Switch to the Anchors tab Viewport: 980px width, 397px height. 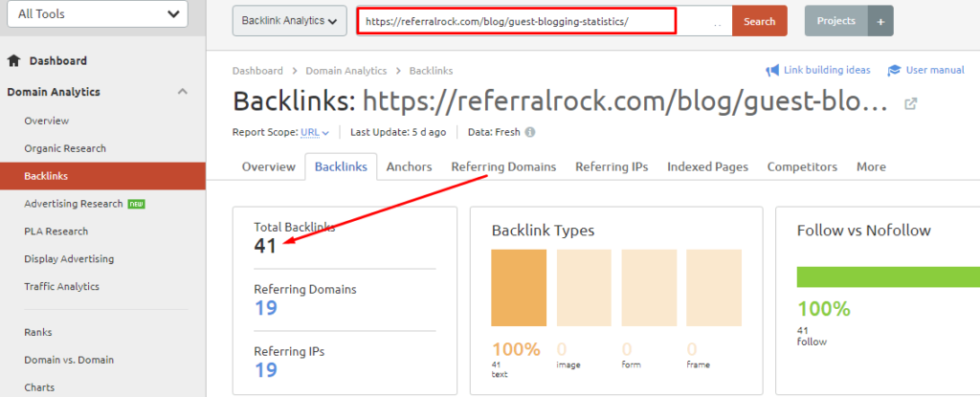click(x=409, y=166)
